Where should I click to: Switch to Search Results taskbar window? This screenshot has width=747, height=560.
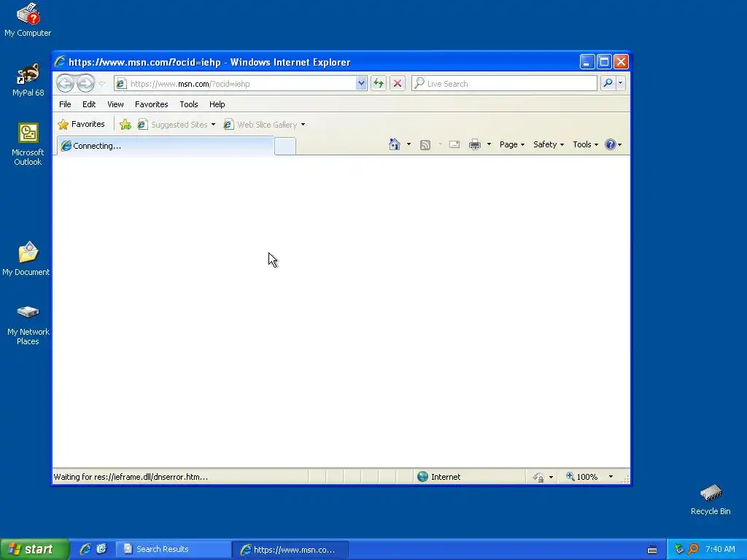point(174,549)
